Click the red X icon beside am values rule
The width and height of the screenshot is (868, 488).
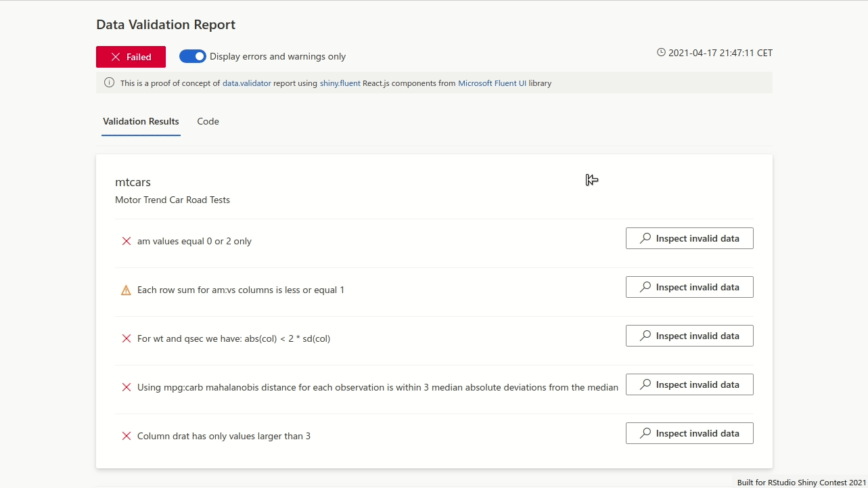pos(126,241)
